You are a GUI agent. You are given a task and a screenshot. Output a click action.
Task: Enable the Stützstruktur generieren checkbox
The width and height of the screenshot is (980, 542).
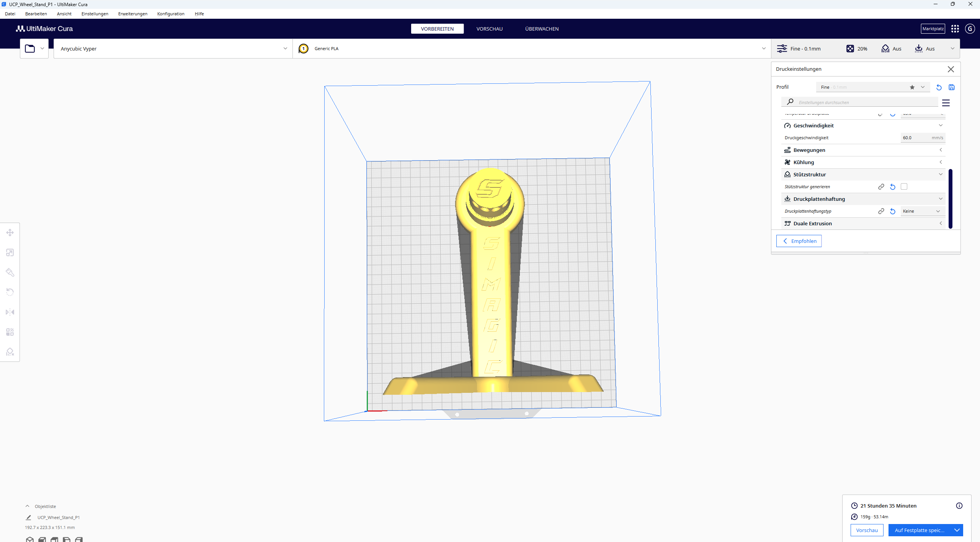(x=904, y=187)
